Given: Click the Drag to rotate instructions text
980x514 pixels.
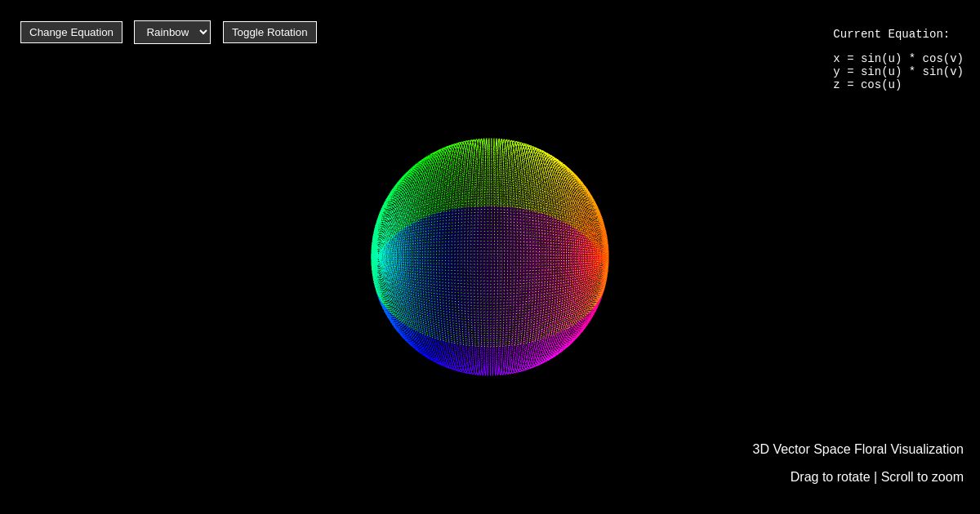Looking at the screenshot, I should [830, 476].
